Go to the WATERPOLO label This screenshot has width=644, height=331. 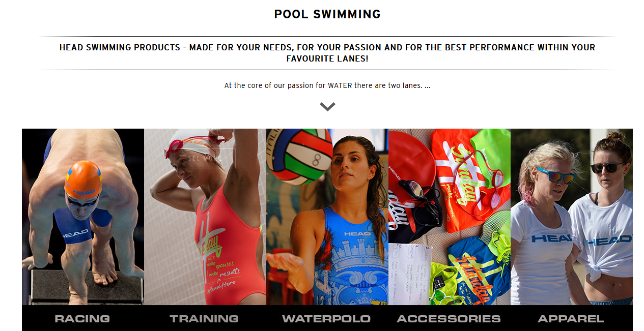326,319
